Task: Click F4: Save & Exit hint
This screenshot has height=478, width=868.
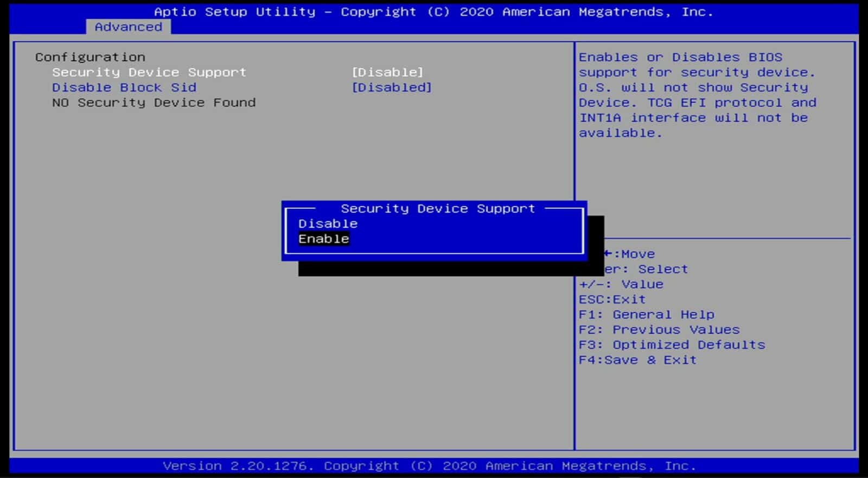Action: pyautogui.click(x=637, y=360)
